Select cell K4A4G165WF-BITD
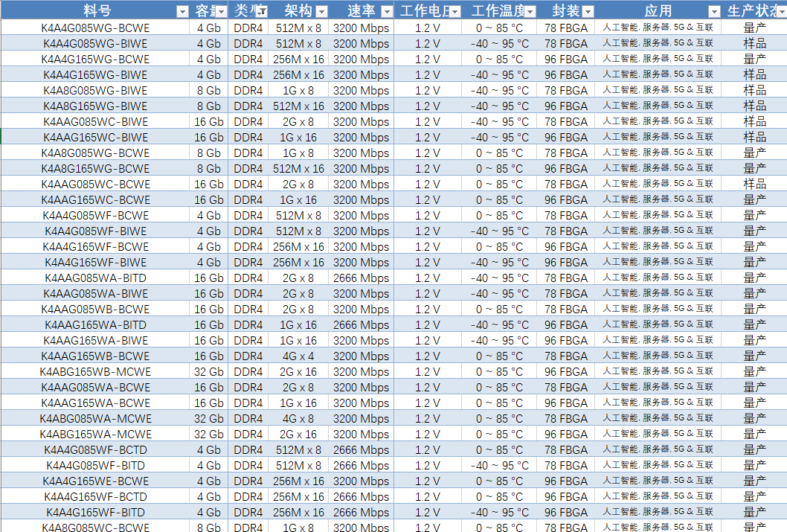Screen dimensions: 787x532 click(95, 512)
